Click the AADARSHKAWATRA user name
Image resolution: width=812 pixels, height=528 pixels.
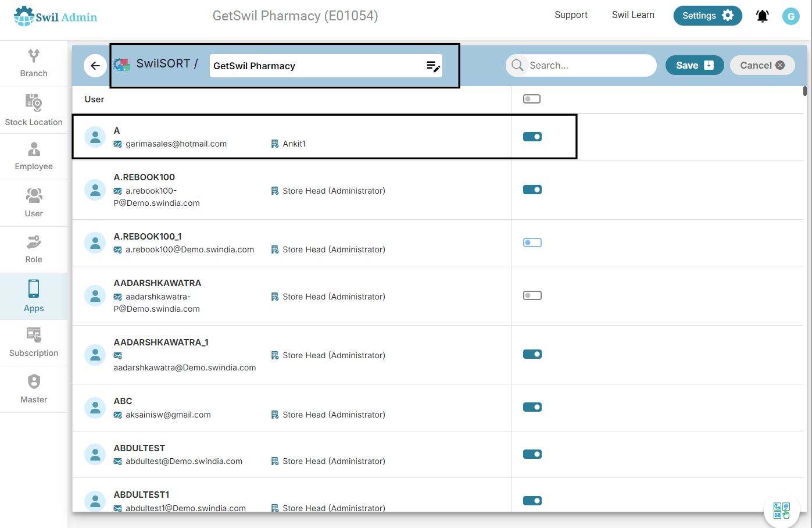[x=158, y=283]
